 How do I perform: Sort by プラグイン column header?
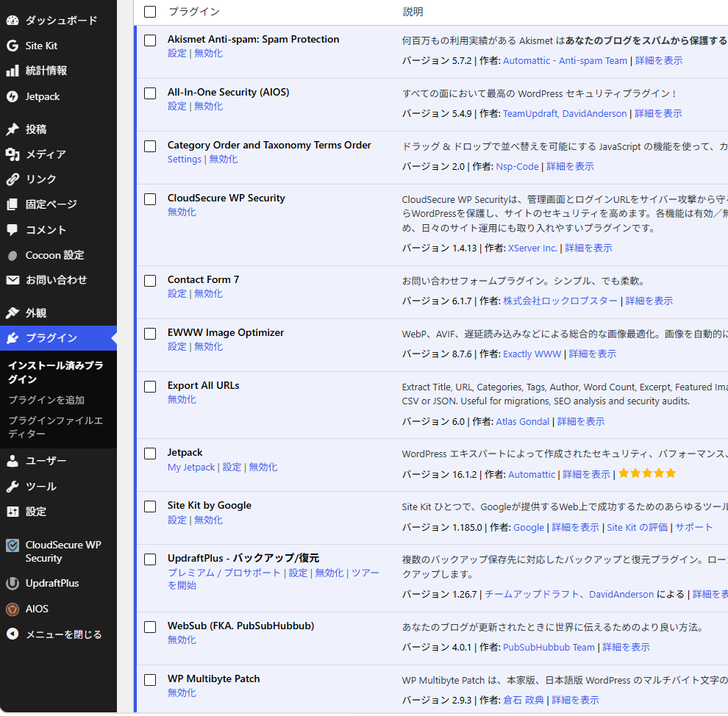click(x=194, y=12)
